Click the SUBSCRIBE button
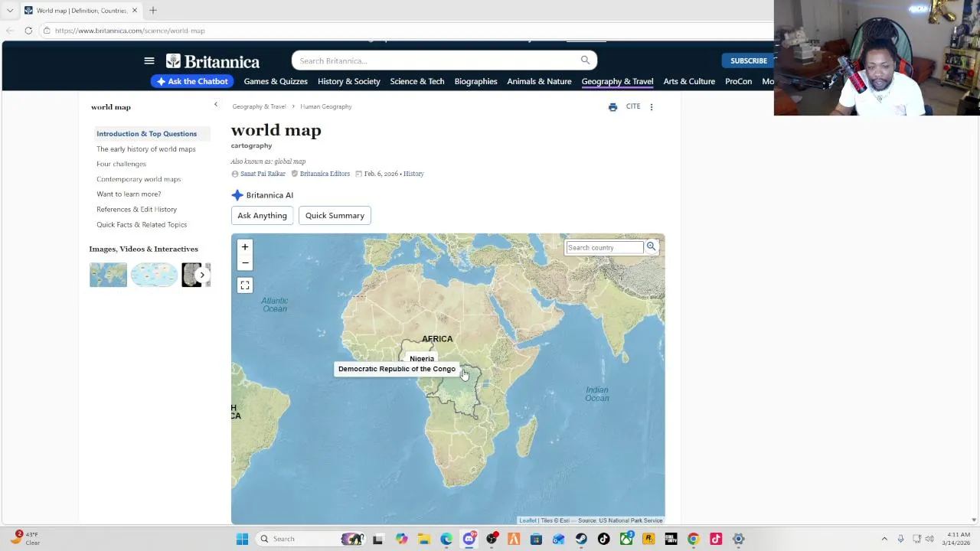This screenshot has height=551, width=980. [x=747, y=60]
